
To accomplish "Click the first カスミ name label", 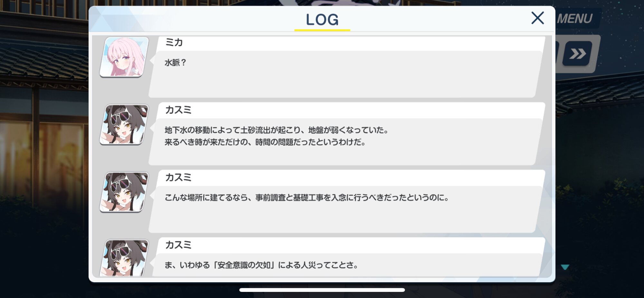I will 178,110.
